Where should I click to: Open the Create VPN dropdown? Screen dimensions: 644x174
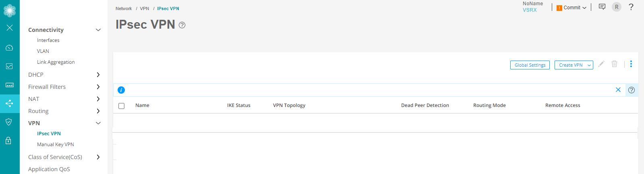(x=574, y=65)
